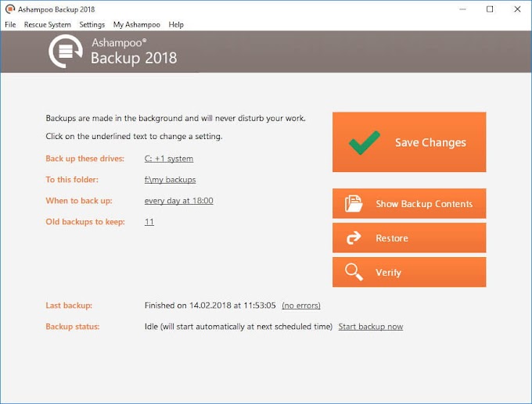Viewport: 532px width, 404px height.
Task: Change target folder 'f:\my backups' link
Action: coord(171,180)
